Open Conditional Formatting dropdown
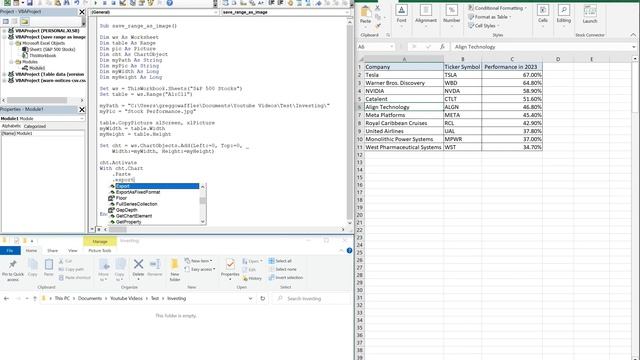The width and height of the screenshot is (640, 360). [497, 8]
